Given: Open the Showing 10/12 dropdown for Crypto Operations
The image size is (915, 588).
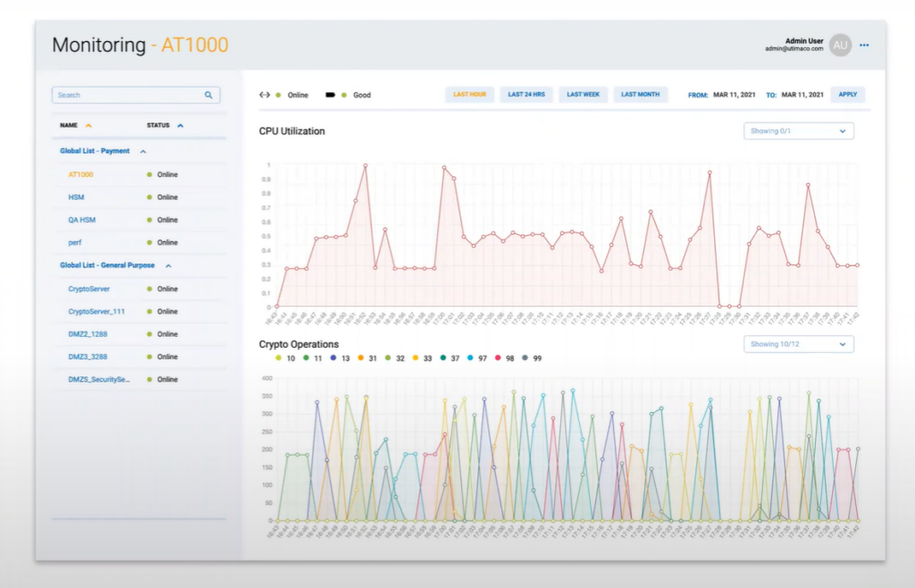Looking at the screenshot, I should pyautogui.click(x=798, y=344).
